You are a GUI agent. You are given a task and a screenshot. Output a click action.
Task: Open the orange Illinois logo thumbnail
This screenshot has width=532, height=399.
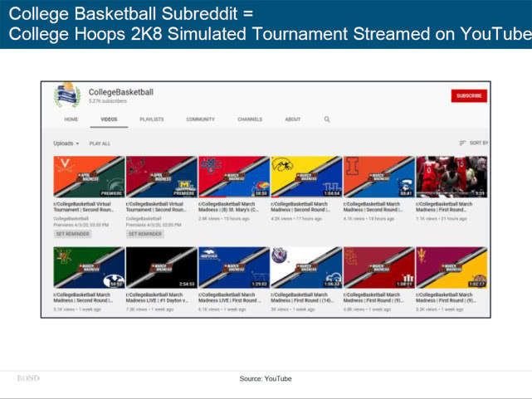[379, 177]
